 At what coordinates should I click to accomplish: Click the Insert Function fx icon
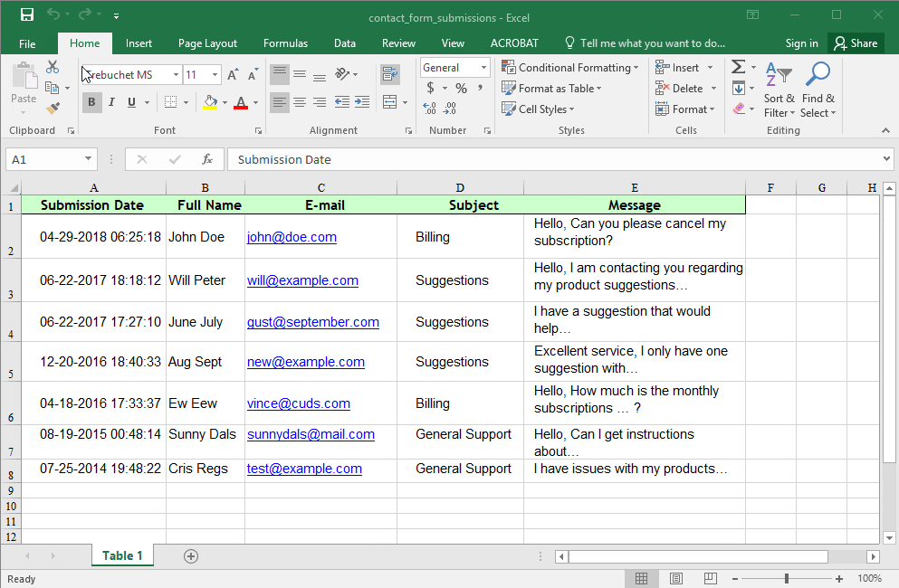click(206, 159)
